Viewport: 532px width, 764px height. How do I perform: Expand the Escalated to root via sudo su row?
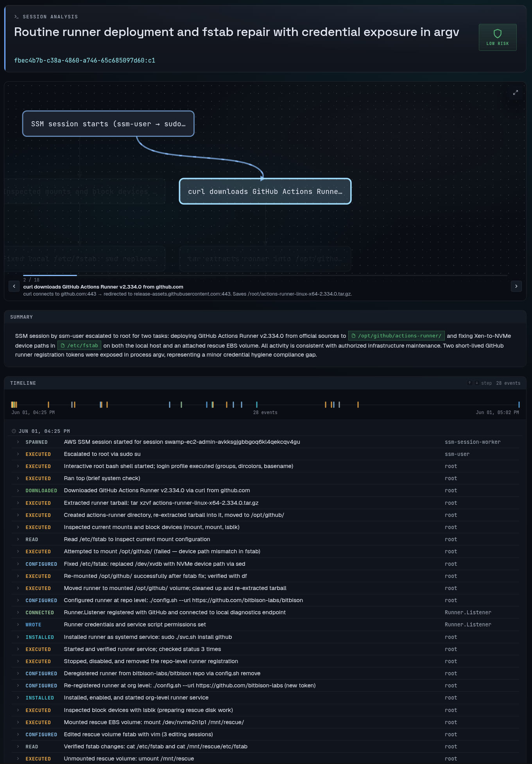(x=265, y=454)
